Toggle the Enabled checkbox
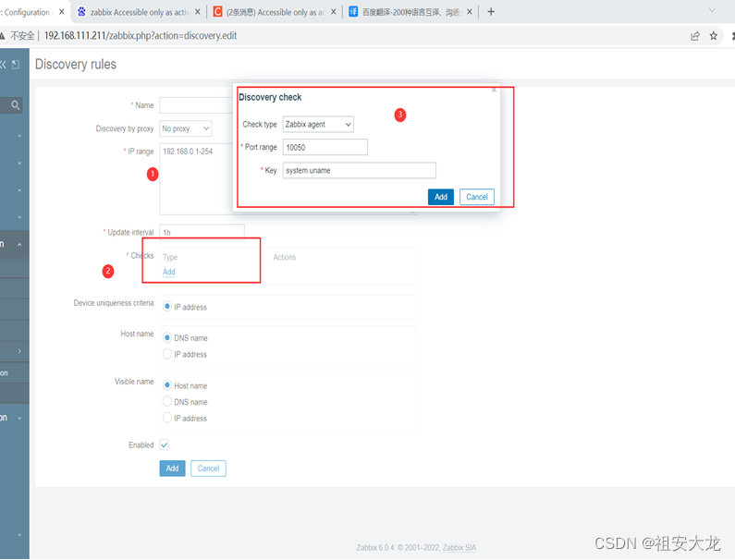 click(164, 444)
